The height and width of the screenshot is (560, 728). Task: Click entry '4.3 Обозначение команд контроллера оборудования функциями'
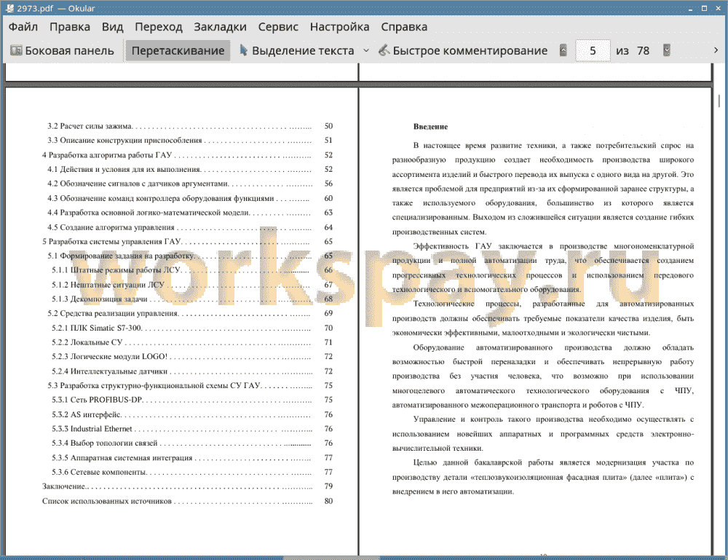[x=161, y=198]
